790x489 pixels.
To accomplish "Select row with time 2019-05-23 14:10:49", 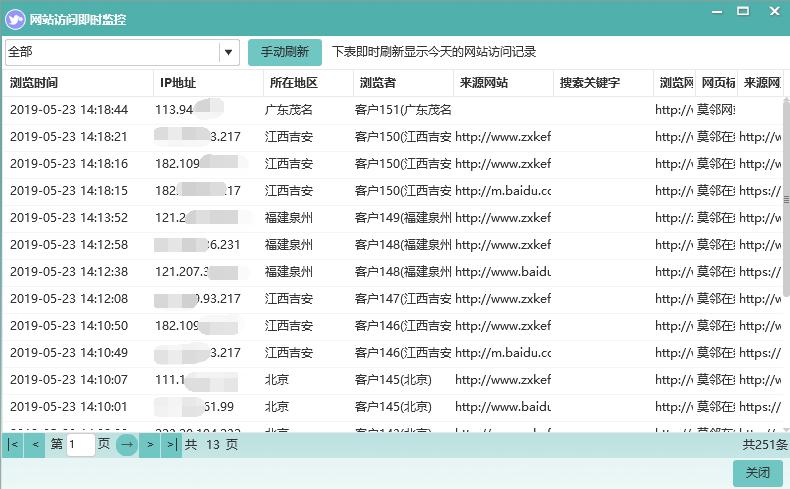I will (x=393, y=353).
